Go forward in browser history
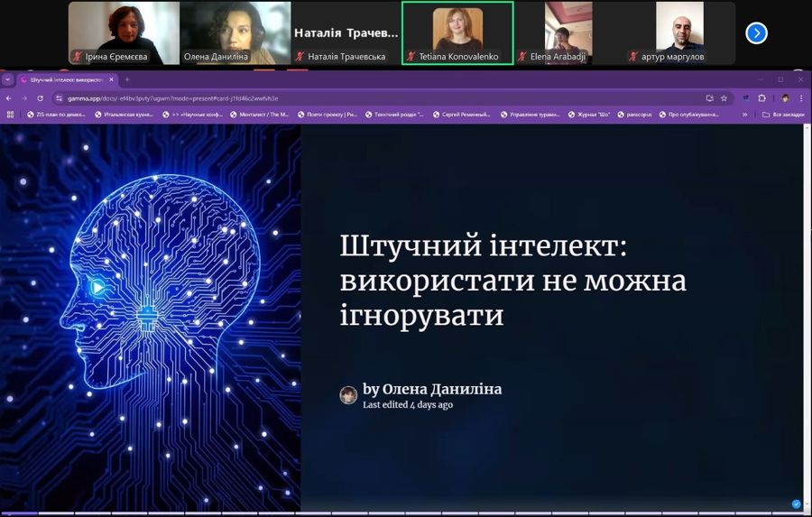812x517 pixels. [24, 98]
